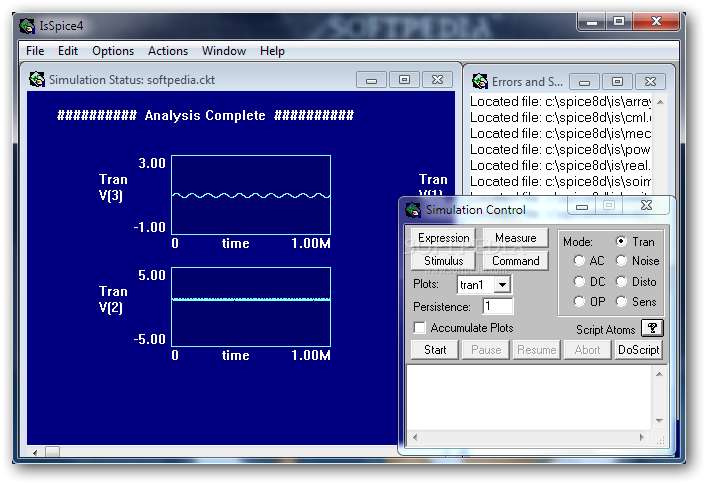Click left arrow of Simulation Status horizontal scrollbar

pyautogui.click(x=35, y=452)
